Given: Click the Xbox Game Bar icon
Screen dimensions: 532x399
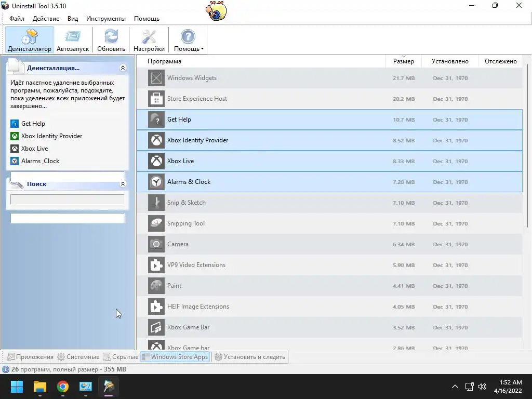Looking at the screenshot, I should point(156,327).
